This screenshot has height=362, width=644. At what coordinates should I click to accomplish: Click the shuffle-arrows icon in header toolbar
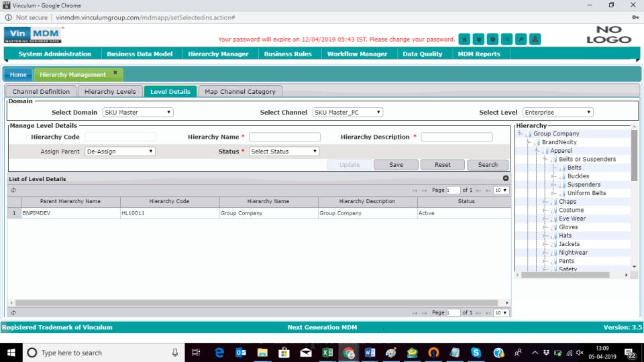coord(506,40)
